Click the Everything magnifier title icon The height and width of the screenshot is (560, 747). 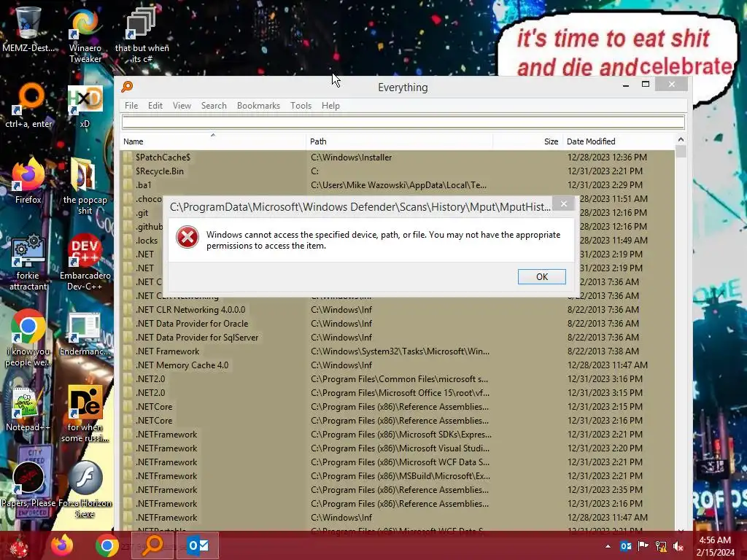click(x=127, y=87)
